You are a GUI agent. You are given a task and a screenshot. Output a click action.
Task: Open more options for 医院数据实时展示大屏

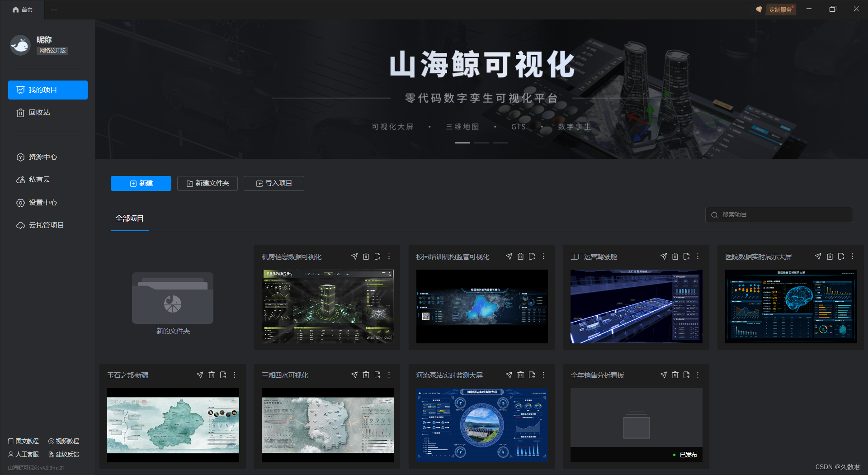coord(853,256)
